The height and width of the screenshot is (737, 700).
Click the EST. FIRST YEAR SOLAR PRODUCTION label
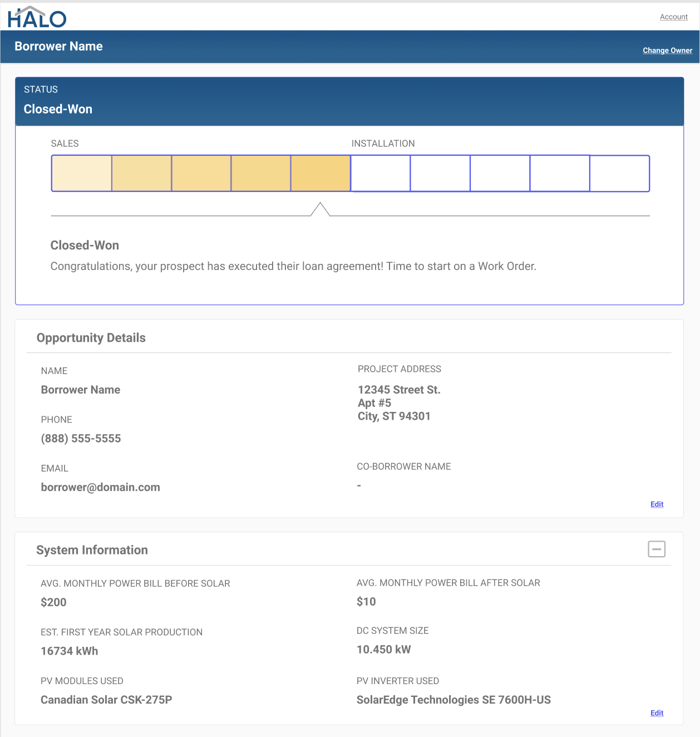click(x=121, y=632)
